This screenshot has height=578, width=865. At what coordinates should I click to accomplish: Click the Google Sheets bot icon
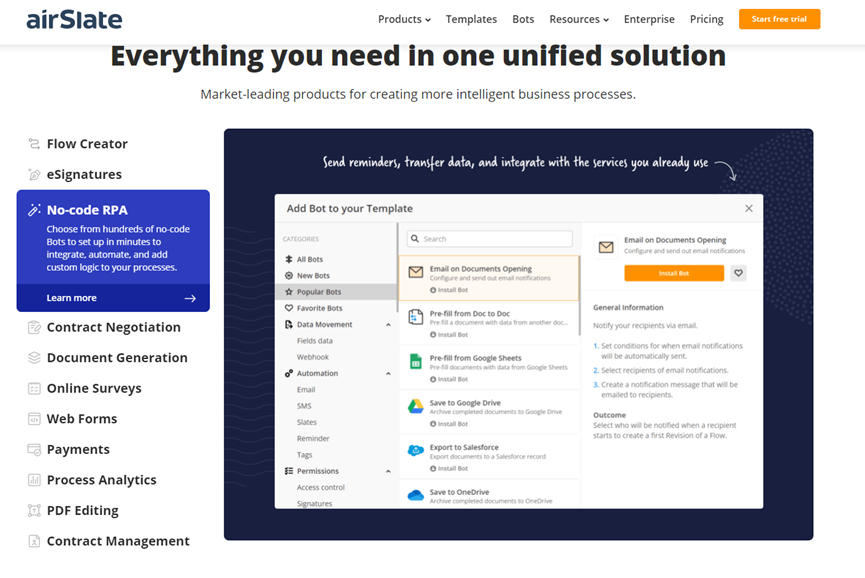click(415, 362)
